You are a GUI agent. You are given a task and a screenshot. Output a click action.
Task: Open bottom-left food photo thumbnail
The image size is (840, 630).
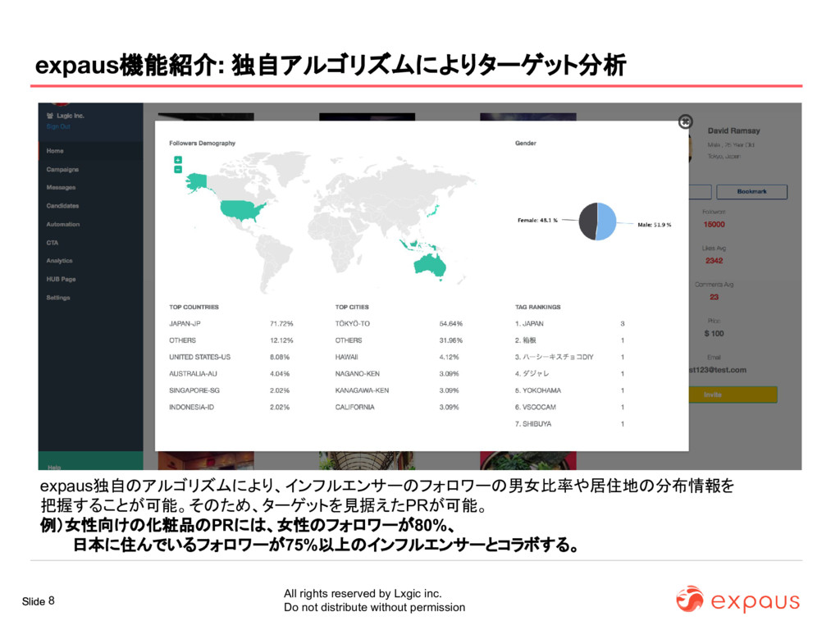(206, 461)
